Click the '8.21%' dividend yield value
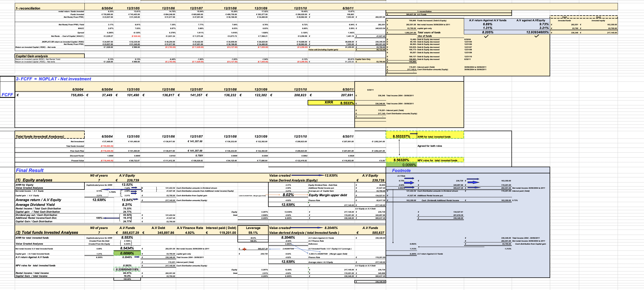The height and width of the screenshot is (290, 644). (127, 205)
